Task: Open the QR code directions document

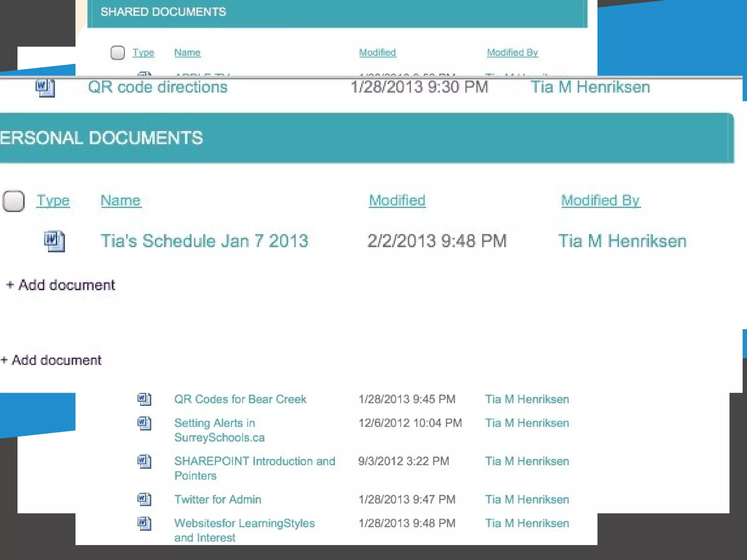Action: tap(158, 87)
